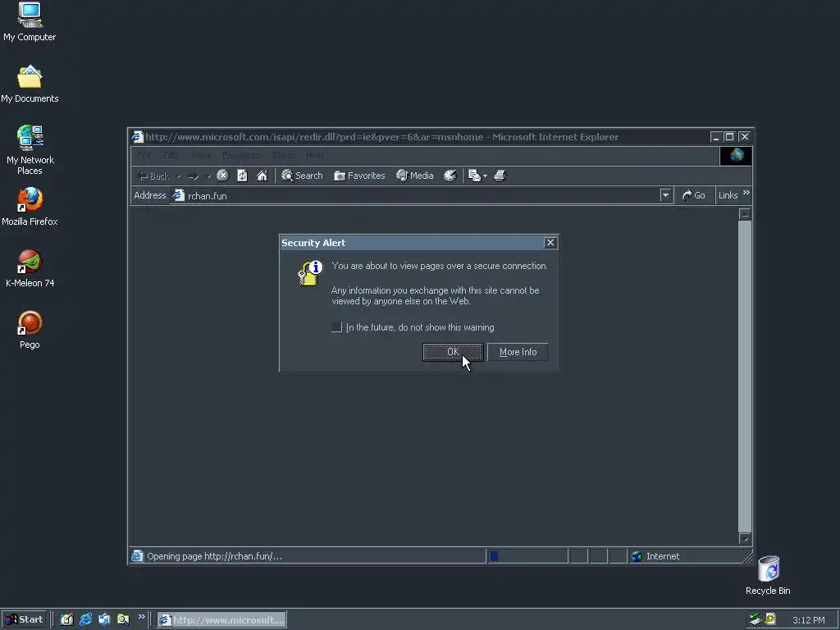Select the My Network Places desktop icon
Viewport: 840px width, 630px height.
tap(30, 150)
